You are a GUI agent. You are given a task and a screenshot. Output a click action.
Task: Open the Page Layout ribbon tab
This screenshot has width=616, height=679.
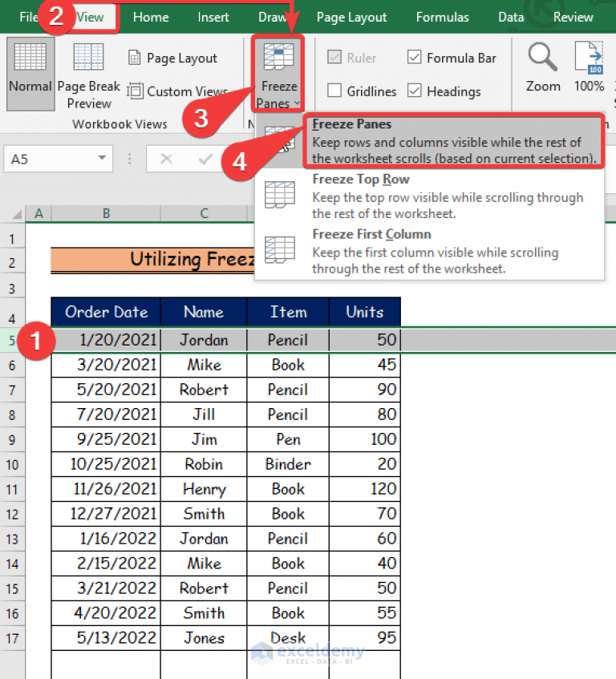click(x=351, y=17)
